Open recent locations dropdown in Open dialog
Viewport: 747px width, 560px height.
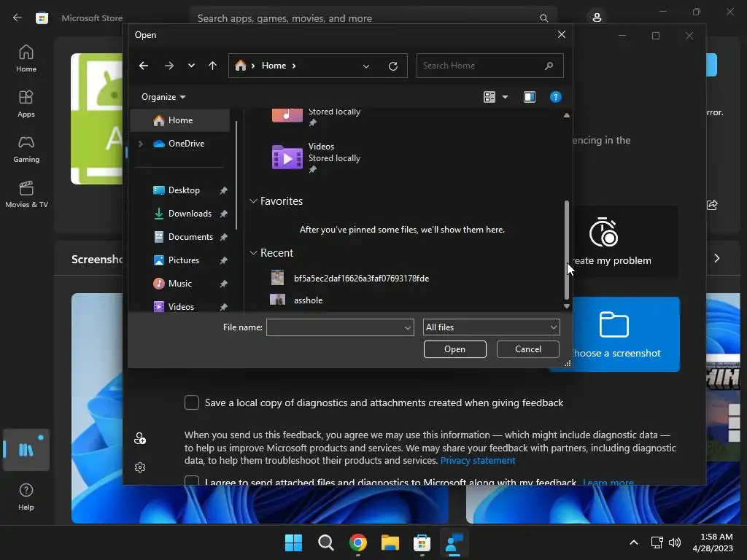[x=191, y=66]
